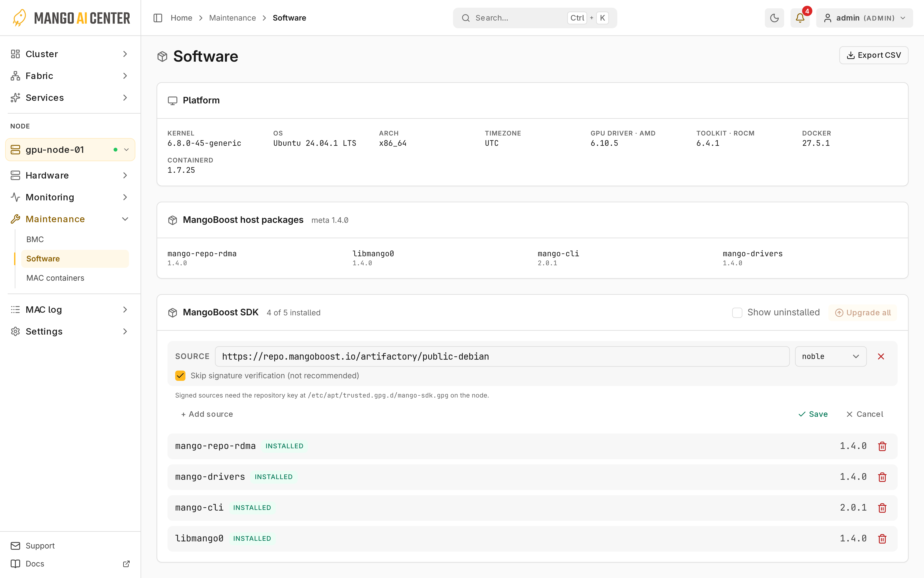Screen dimensions: 924x578
Task: Click the Export CSV button
Action: 874,55
